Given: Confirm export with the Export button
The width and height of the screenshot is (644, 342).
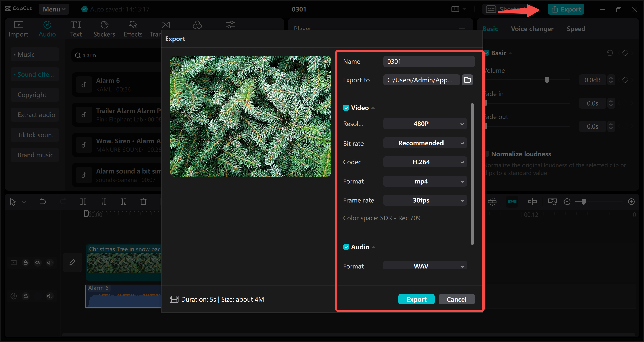Looking at the screenshot, I should click(416, 299).
